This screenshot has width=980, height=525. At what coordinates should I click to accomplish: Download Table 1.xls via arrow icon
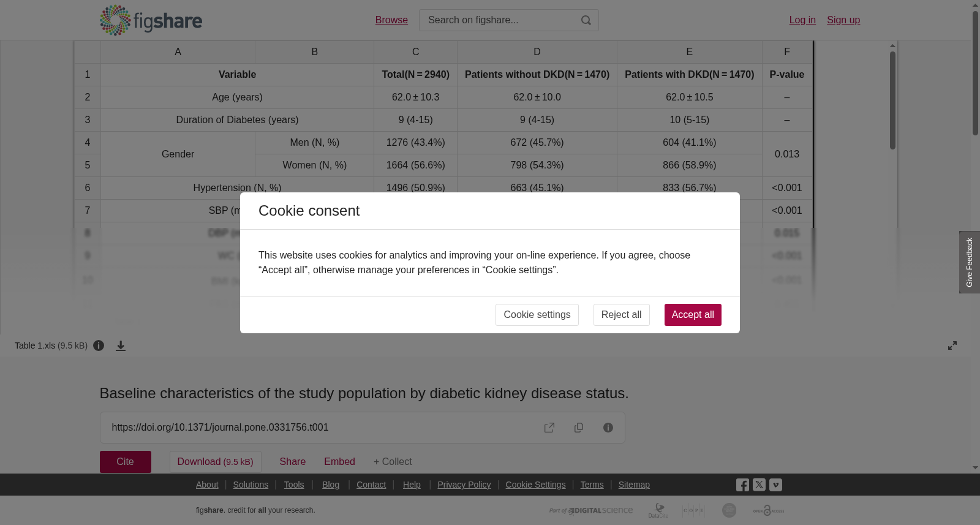121,346
